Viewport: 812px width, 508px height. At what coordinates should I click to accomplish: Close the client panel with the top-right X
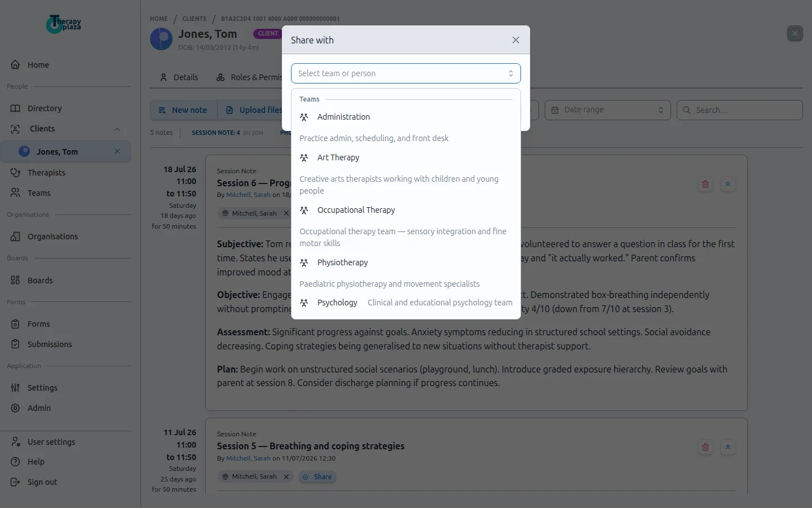pos(795,33)
